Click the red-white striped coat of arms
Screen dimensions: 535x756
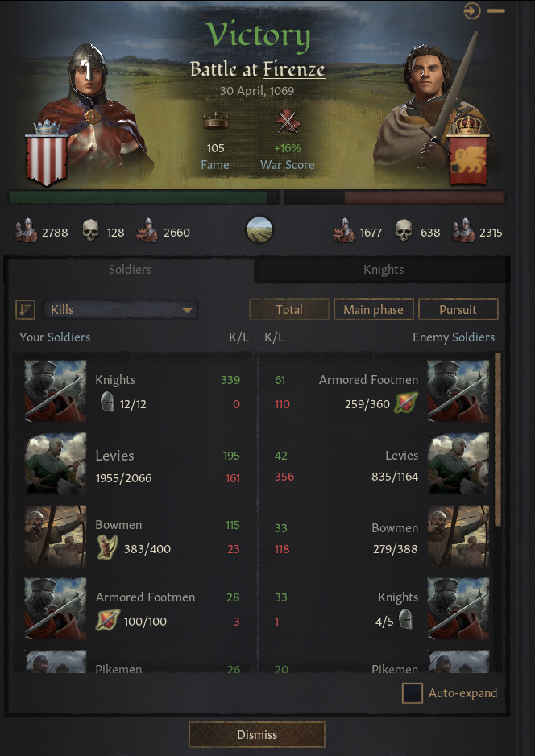coord(46,154)
